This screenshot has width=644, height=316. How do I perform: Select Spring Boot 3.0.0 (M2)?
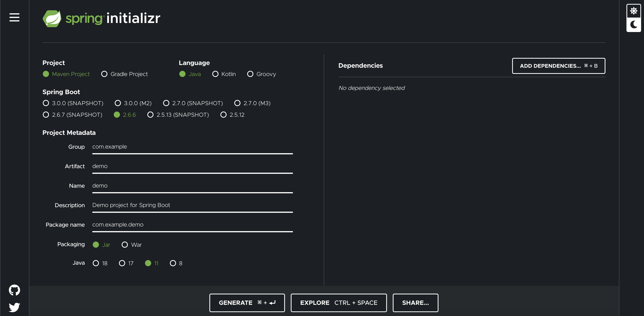[x=118, y=103]
